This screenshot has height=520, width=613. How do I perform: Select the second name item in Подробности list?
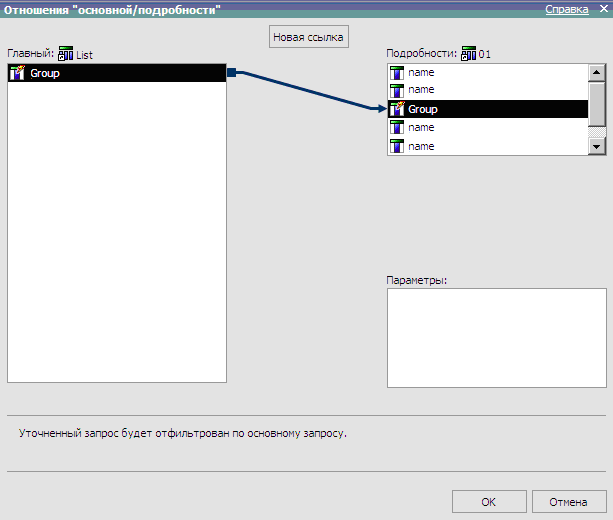click(x=421, y=90)
